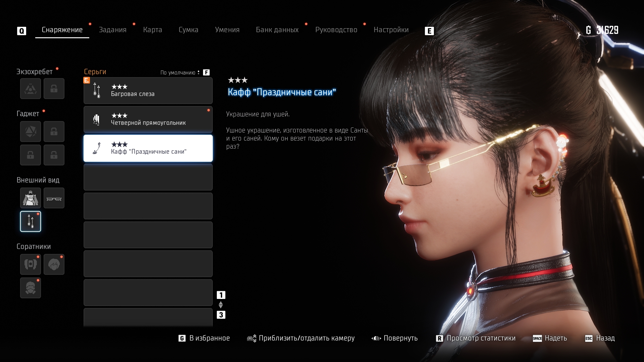
Task: Click the Багровая слеза earring icon
Action: pyautogui.click(x=97, y=90)
